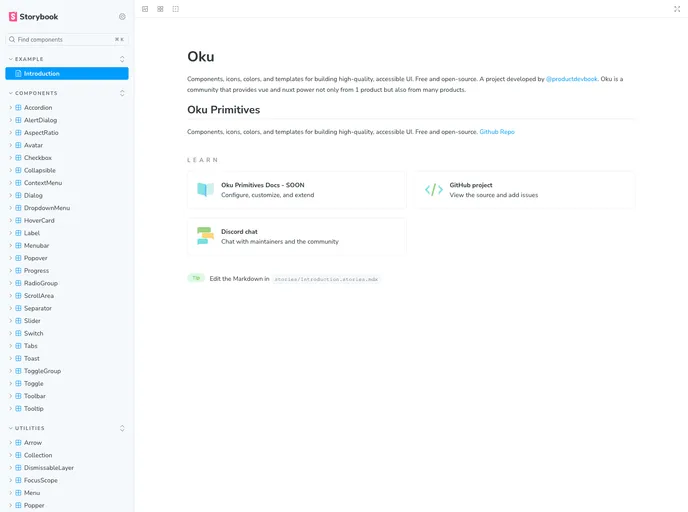The width and height of the screenshot is (688, 512).
Task: Click the Tooltip component grid icon
Action: (x=18, y=409)
